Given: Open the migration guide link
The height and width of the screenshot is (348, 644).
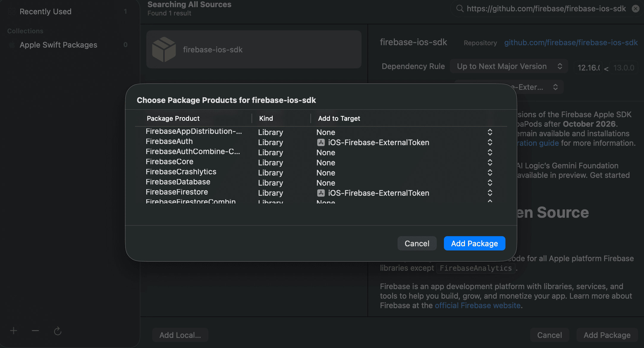Looking at the screenshot, I should (538, 143).
